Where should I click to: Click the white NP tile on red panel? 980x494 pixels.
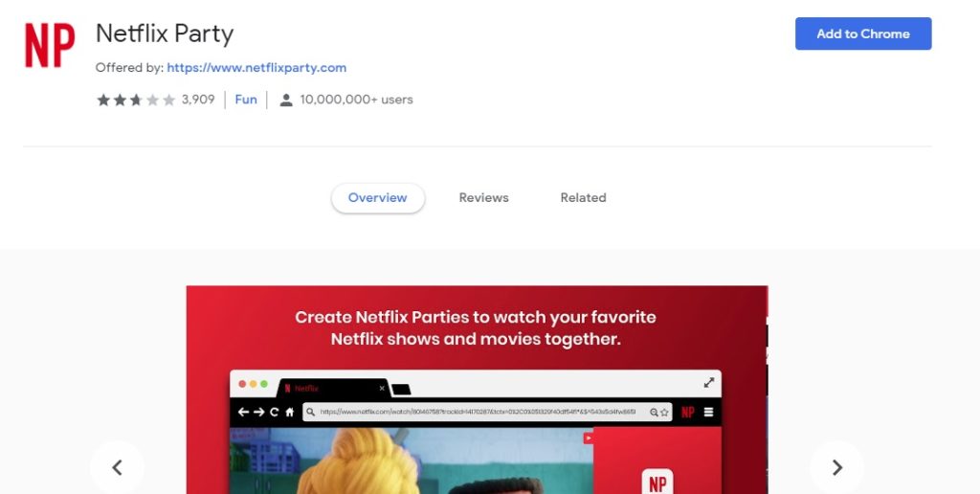tap(657, 482)
